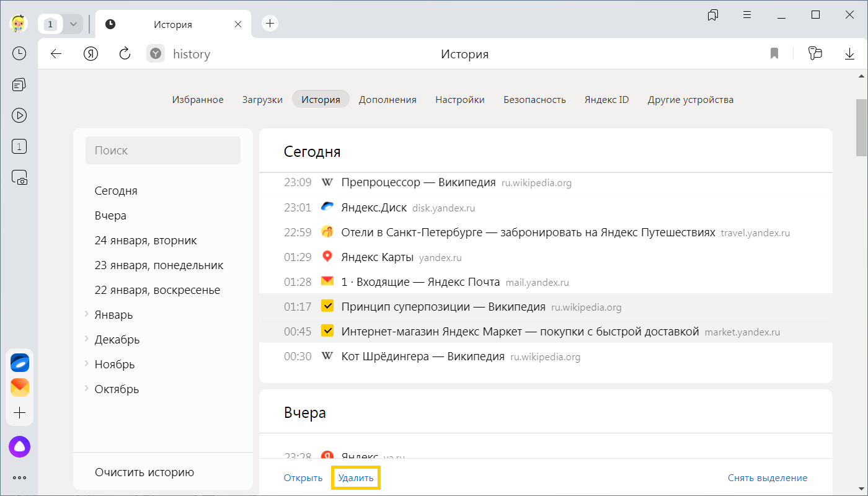This screenshot has height=496, width=868.
Task: Click Очистить историю
Action: [x=144, y=472]
